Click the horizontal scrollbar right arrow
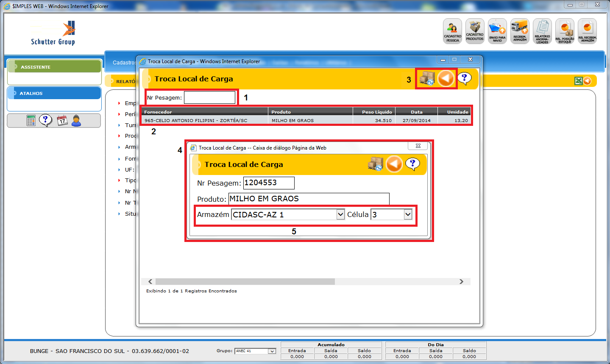The width and height of the screenshot is (610, 364). pos(461,282)
